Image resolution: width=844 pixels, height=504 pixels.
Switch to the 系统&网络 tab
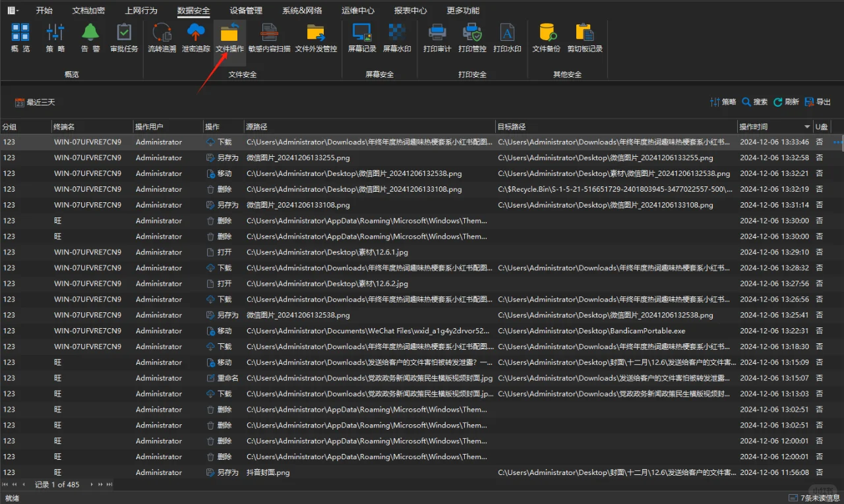tap(302, 11)
